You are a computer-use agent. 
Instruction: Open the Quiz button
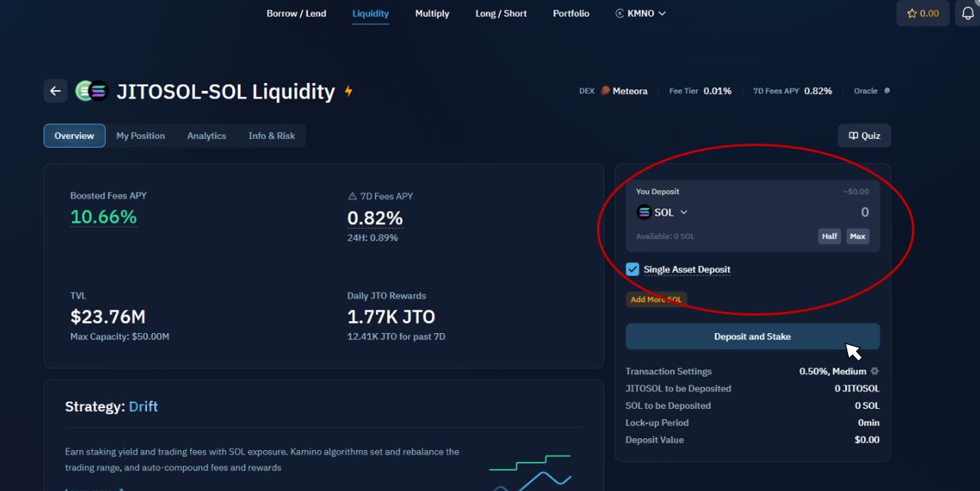tap(865, 136)
